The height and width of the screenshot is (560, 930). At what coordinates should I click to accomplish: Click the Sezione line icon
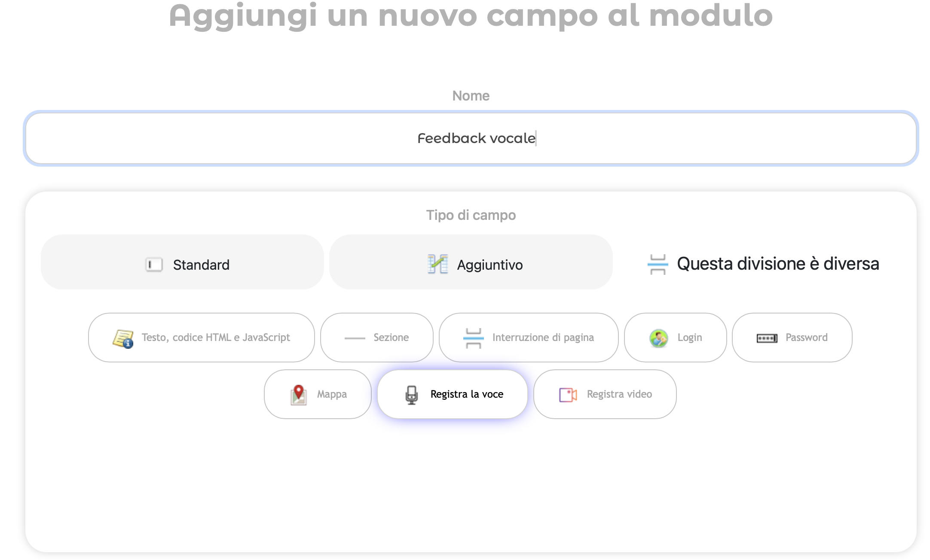point(355,338)
